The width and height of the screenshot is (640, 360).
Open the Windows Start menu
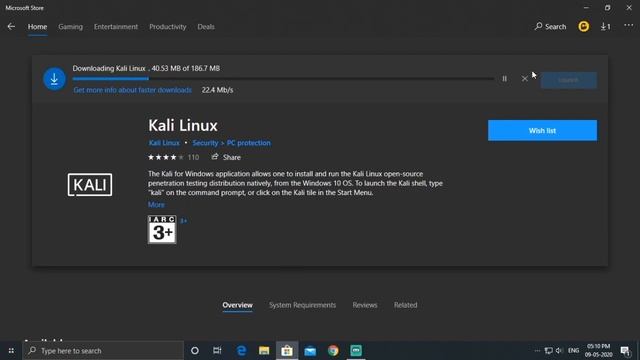point(11,351)
